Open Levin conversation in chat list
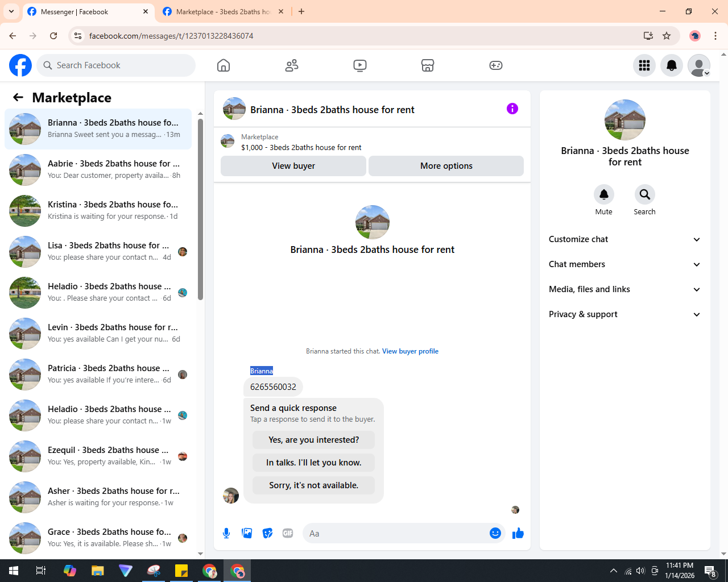The image size is (728, 582). point(98,334)
